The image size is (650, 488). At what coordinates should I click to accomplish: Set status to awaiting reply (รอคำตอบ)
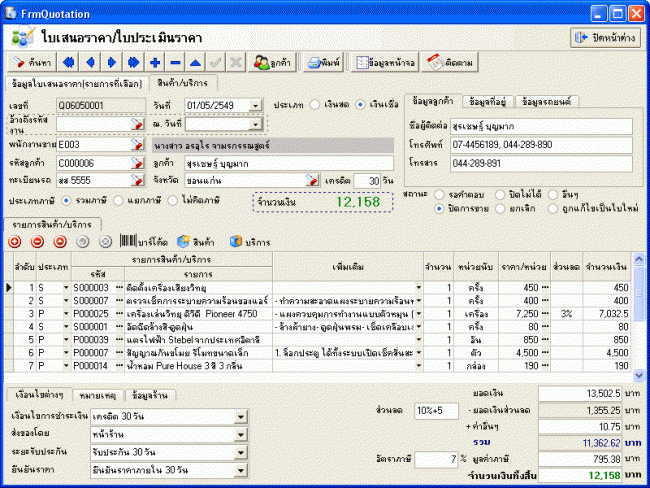click(x=439, y=194)
